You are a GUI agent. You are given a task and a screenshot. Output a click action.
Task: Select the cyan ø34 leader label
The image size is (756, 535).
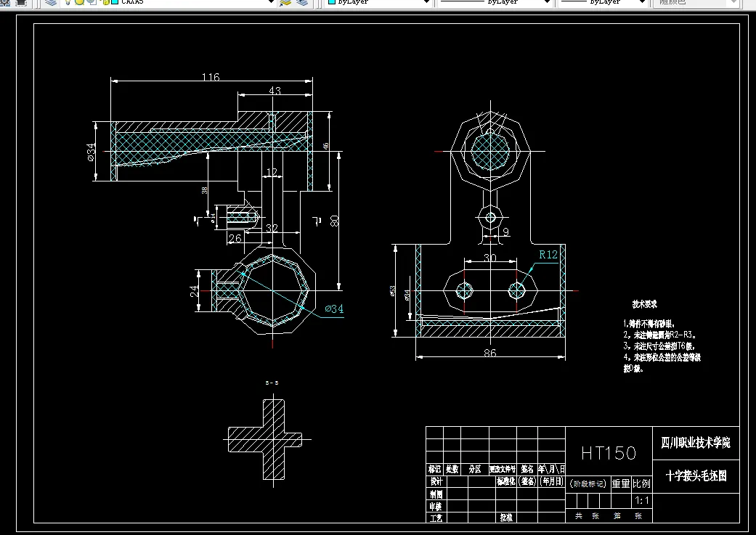pos(334,309)
